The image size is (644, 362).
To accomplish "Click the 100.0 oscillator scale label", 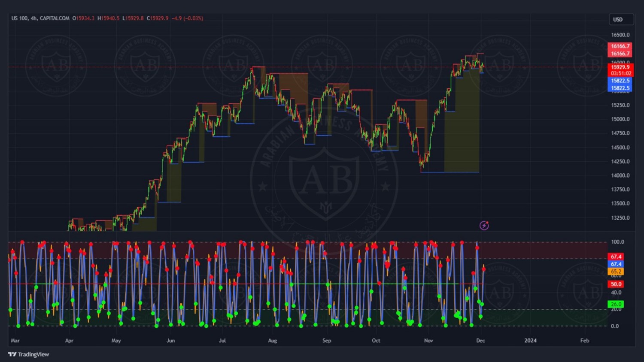I will tap(617, 242).
